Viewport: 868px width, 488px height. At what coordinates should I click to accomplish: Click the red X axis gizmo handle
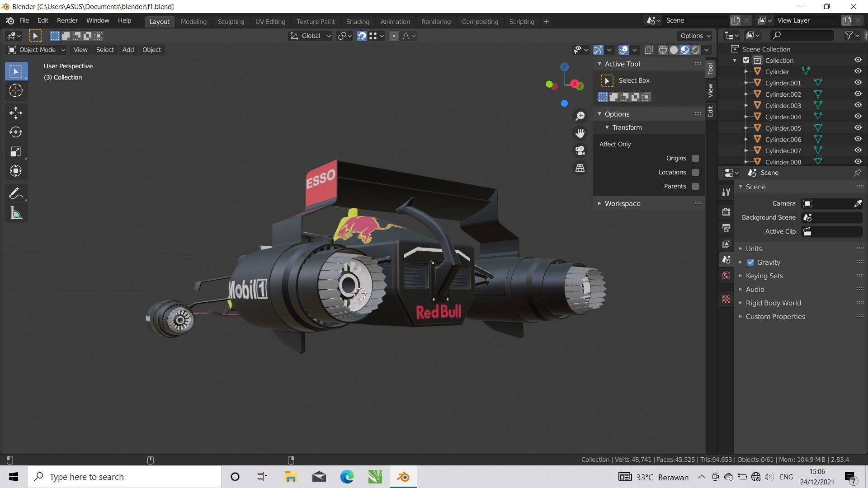(575, 84)
